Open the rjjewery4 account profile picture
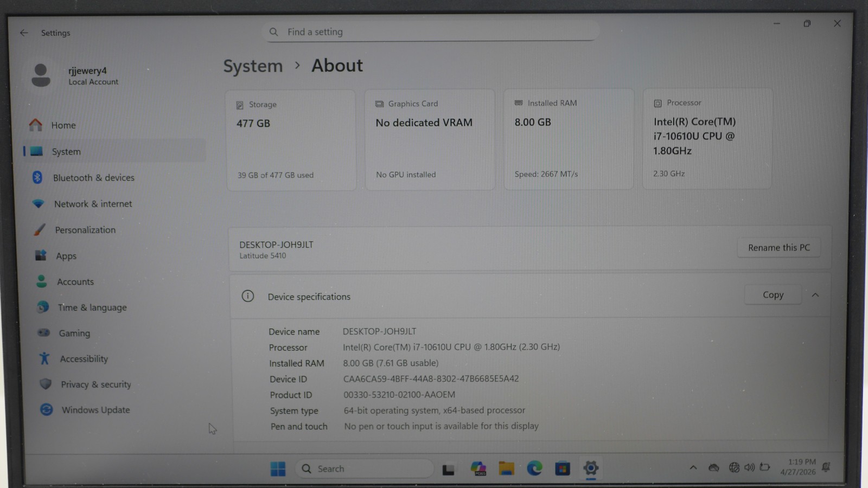Image resolution: width=868 pixels, height=488 pixels. (x=41, y=75)
